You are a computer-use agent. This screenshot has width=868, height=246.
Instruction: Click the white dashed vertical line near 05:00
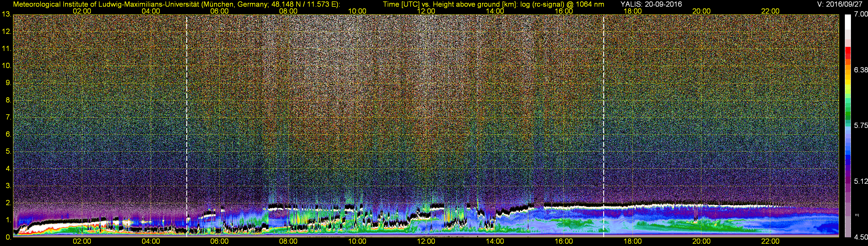[x=187, y=125]
